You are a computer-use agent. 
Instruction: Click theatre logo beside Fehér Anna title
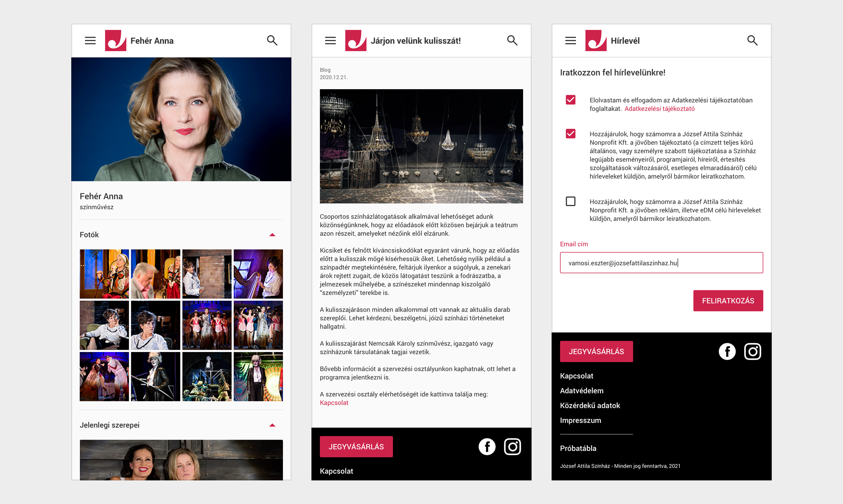point(116,40)
